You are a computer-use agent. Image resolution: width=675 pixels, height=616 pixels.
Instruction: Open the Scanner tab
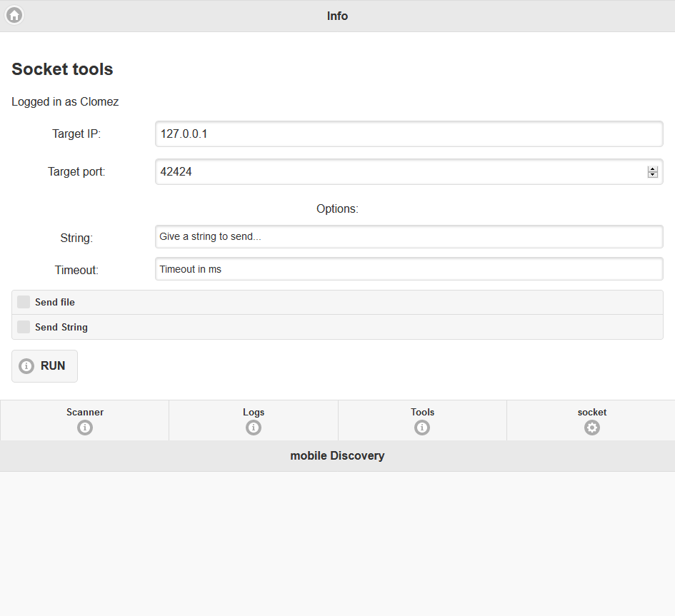85,420
